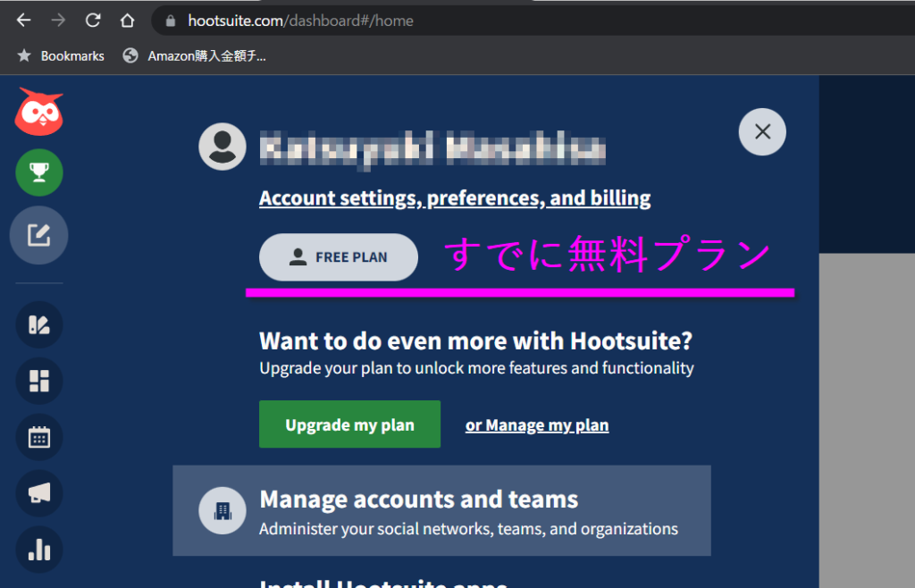Click browser forward arrow

[x=58, y=21]
